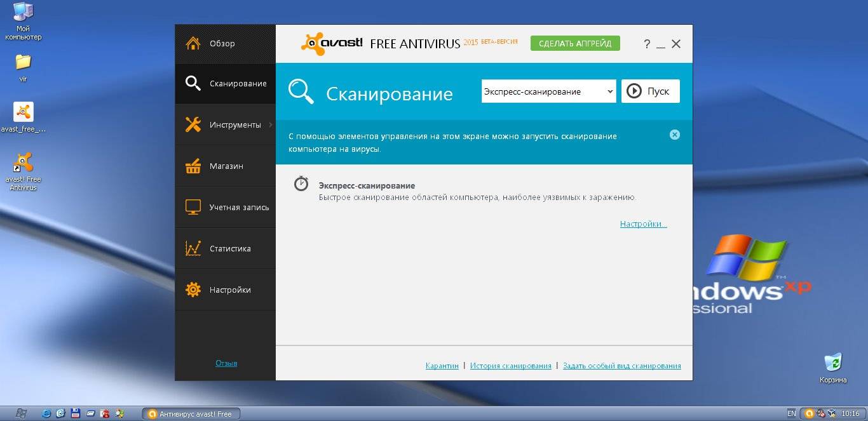This screenshot has width=868, height=421.
Task: Open the Windows Start button
Action: (x=20, y=413)
